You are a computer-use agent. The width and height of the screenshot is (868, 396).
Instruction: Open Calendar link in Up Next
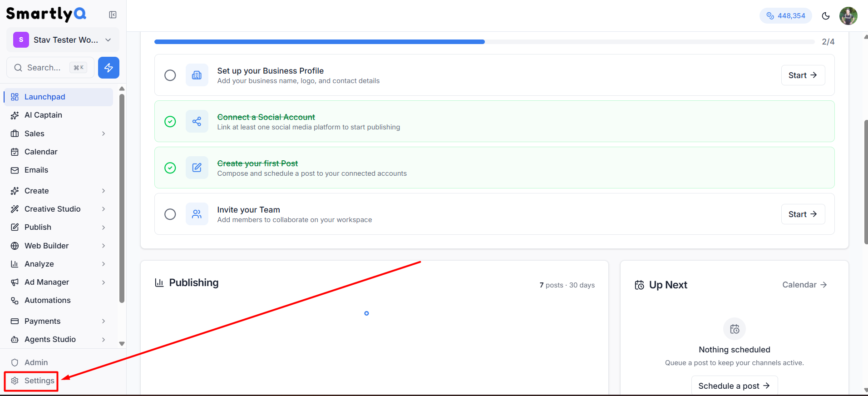click(x=804, y=285)
